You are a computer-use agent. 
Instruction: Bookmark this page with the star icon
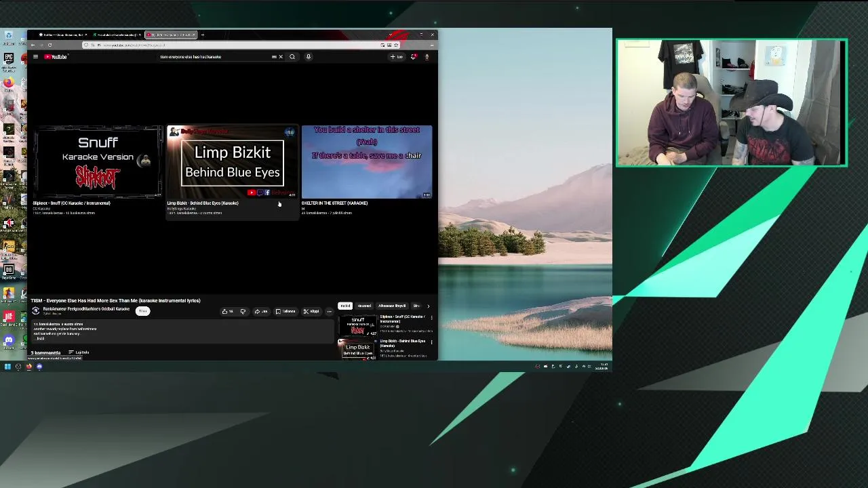[x=396, y=45]
